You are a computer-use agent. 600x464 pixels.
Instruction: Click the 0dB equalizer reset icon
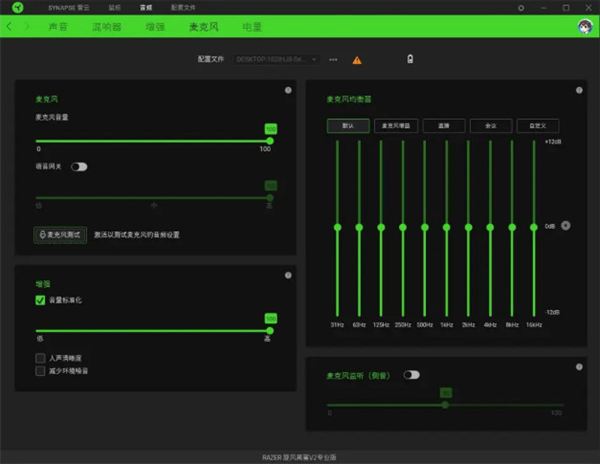click(566, 226)
